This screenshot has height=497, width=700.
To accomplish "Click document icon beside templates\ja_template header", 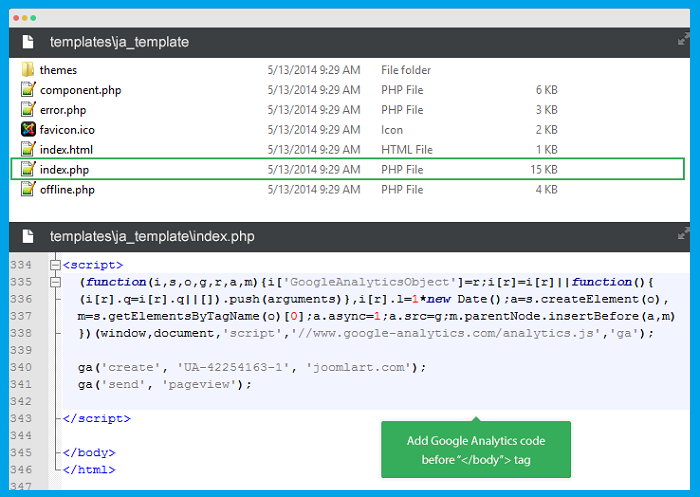I will [28, 42].
